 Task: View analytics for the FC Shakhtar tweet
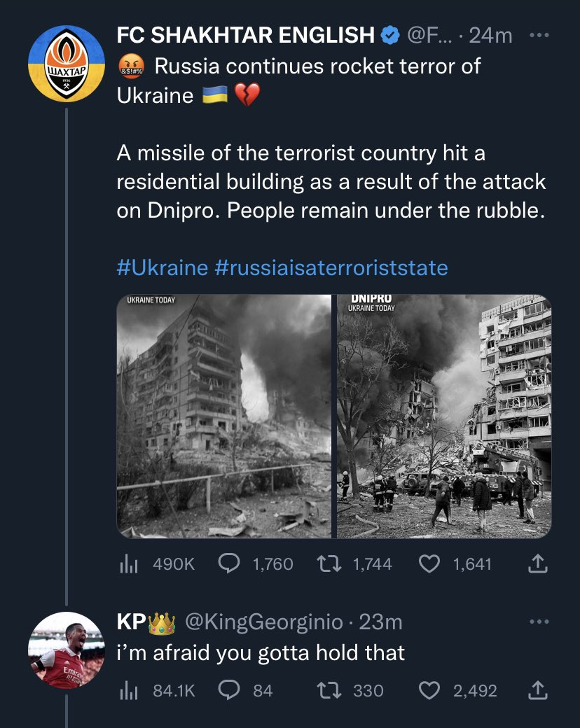[126, 563]
